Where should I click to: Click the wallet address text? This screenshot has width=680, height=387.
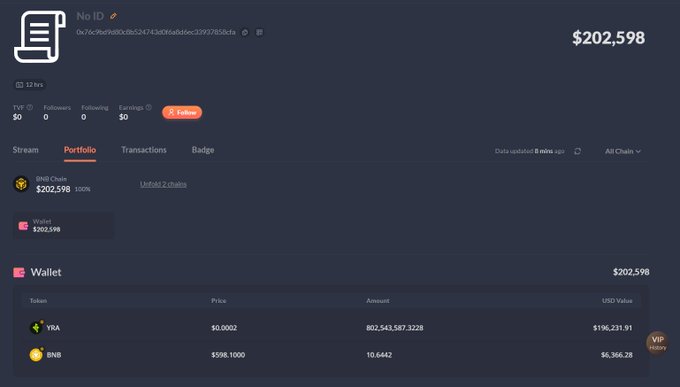click(156, 33)
